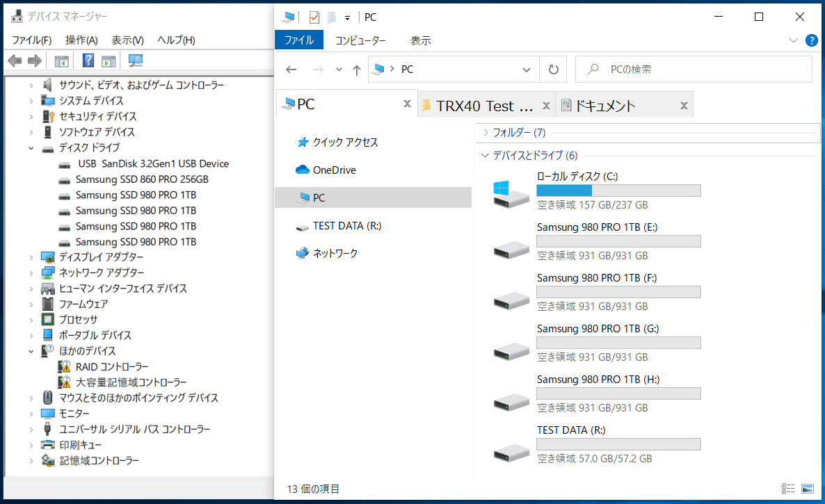Screen dimensions: 825x504
Task: Collapse the デバイスとドライブ (6) group
Action: click(x=485, y=156)
